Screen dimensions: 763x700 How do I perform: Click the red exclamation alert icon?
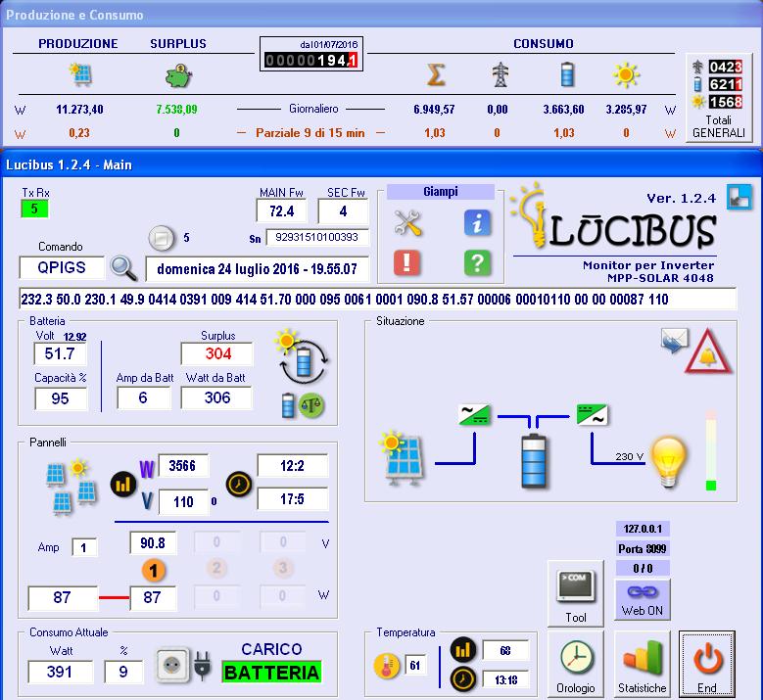[406, 263]
